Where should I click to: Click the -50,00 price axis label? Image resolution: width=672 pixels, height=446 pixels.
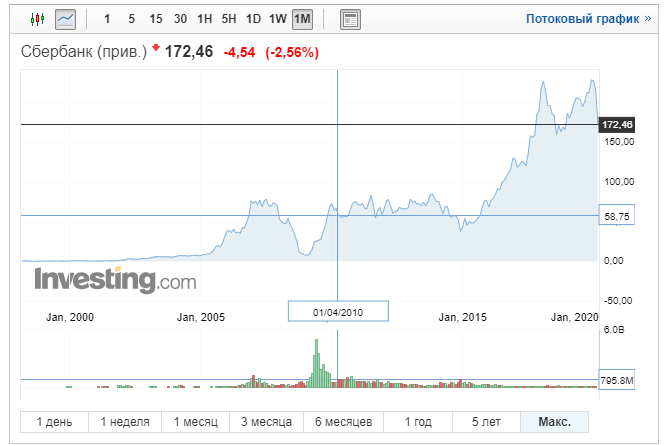click(x=618, y=300)
